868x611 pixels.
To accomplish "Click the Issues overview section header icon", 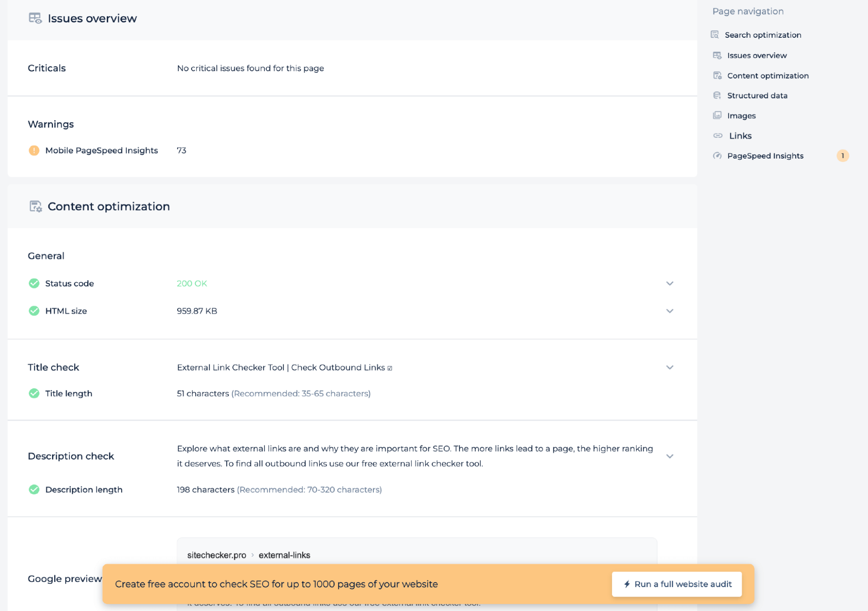I will point(35,18).
